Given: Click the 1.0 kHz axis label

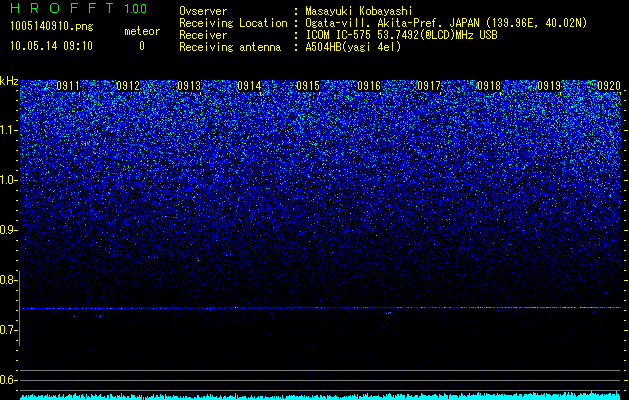Looking at the screenshot, I should pos(9,180).
